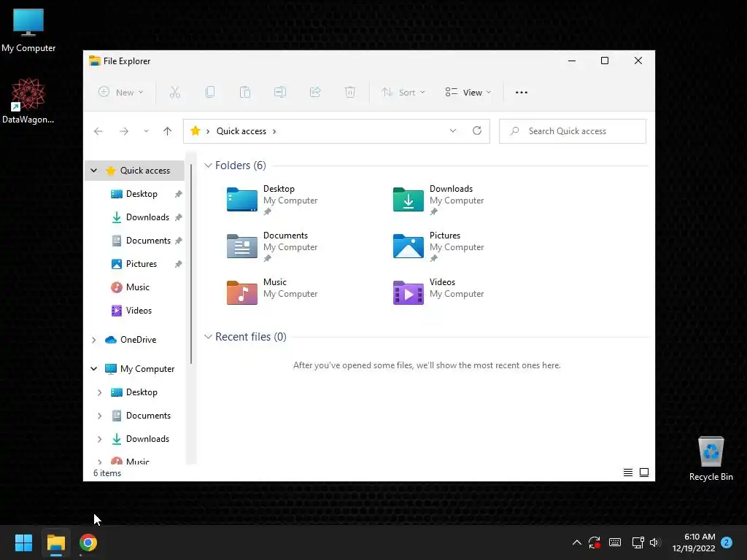Screen dimensions: 747x560
Task: Open the Pictures folder tile in Folders
Action: 438,246
